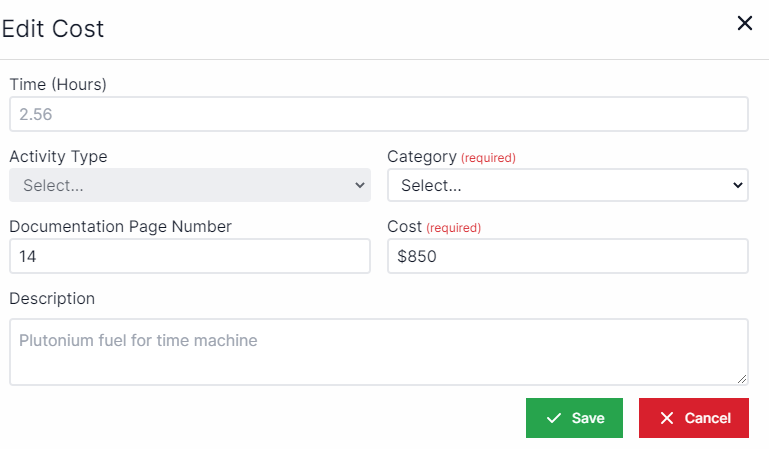Screen dimensions: 769x449
Task: Click the Cost (required) label
Action: click(433, 227)
